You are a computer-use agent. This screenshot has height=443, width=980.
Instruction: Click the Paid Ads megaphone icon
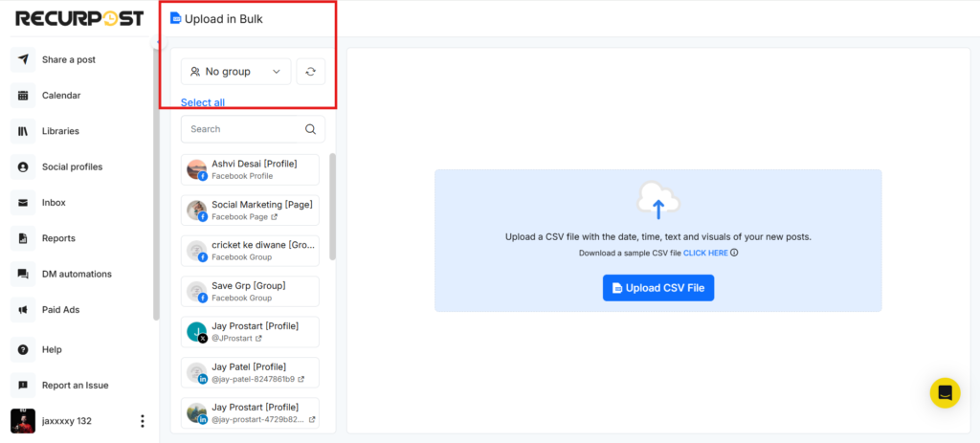pos(23,309)
